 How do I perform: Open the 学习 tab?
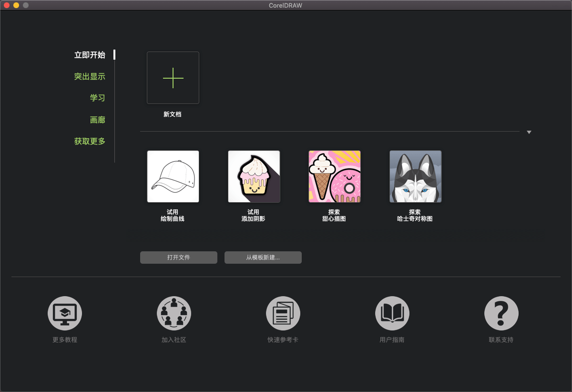tap(97, 98)
